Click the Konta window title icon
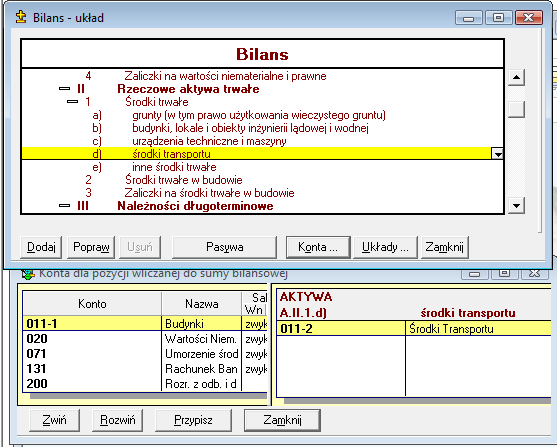This screenshot has width=557, height=447. pos(28,274)
